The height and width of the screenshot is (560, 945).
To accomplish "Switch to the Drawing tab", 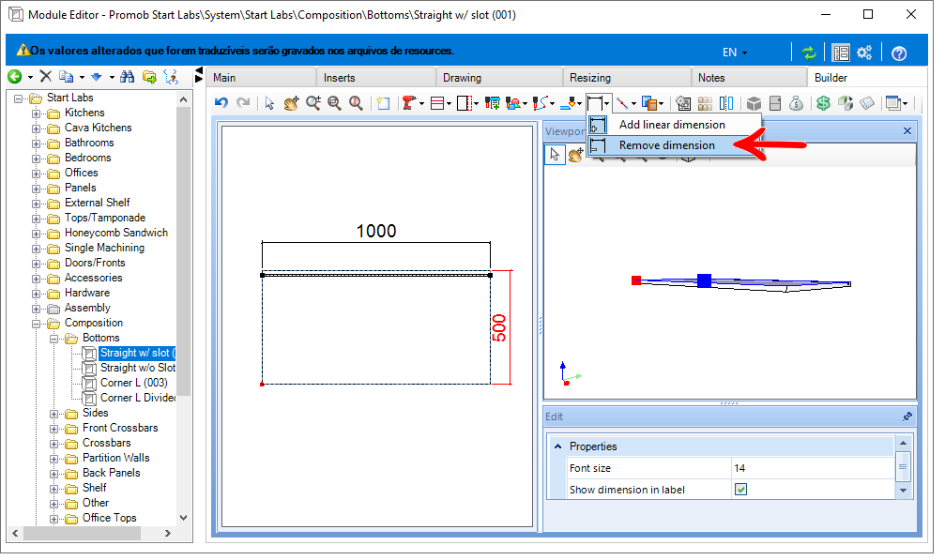I will (x=462, y=78).
